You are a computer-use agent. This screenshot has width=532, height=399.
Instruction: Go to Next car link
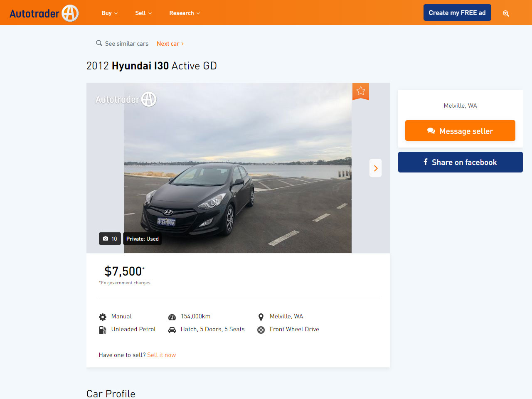(170, 43)
